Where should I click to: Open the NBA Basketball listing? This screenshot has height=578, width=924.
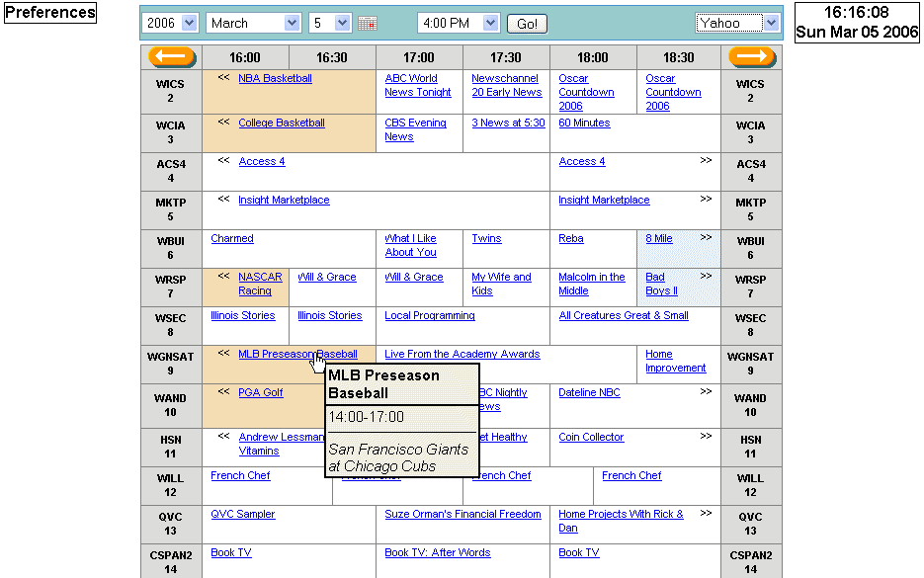(275, 78)
